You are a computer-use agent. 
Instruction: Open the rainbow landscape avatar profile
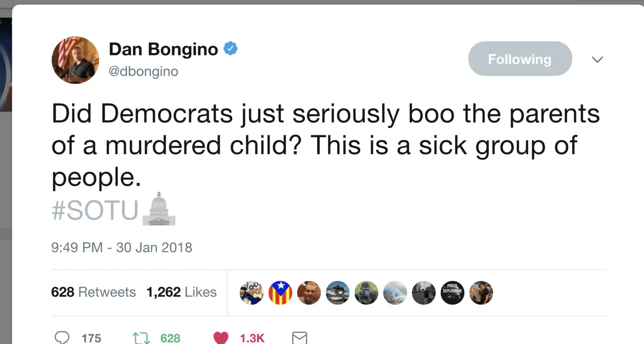coord(395,293)
